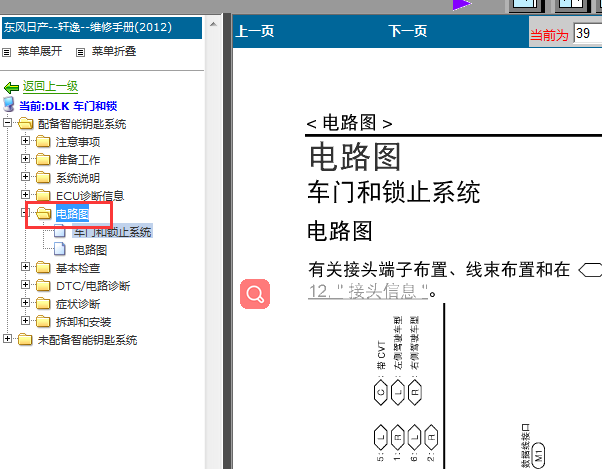Click the folder icon for 基本检查
Viewport: 602px width, 469px height.
(x=43, y=268)
